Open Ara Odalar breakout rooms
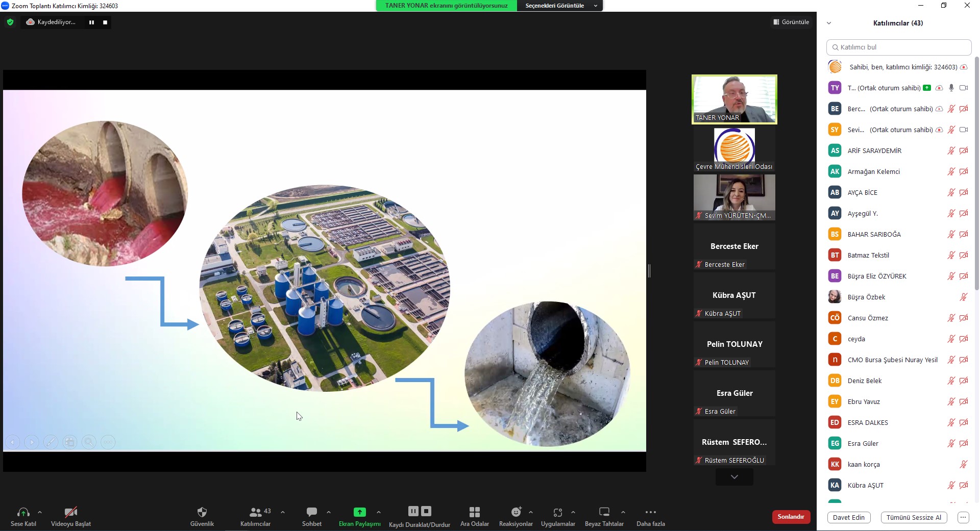This screenshot has width=980, height=531. point(474,512)
